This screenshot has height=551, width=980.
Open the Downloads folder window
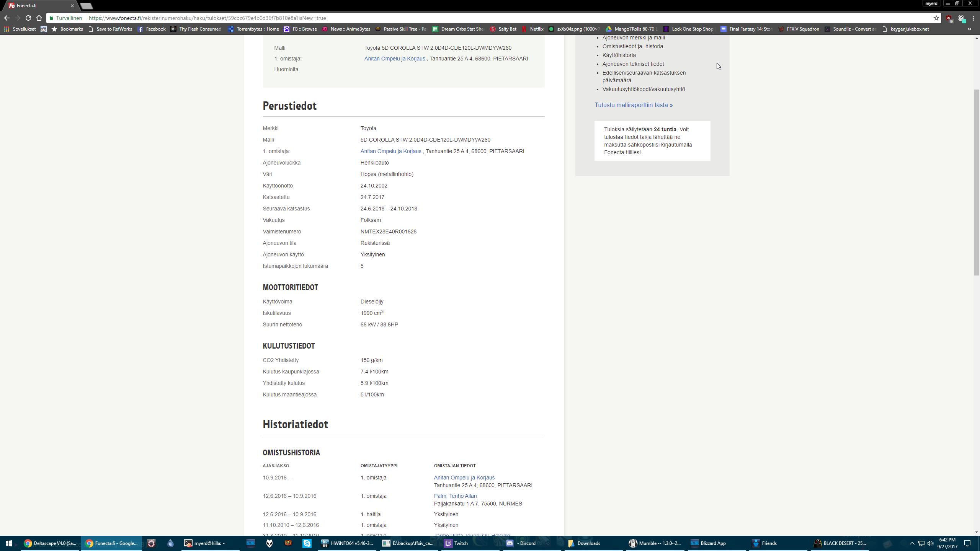pyautogui.click(x=594, y=543)
